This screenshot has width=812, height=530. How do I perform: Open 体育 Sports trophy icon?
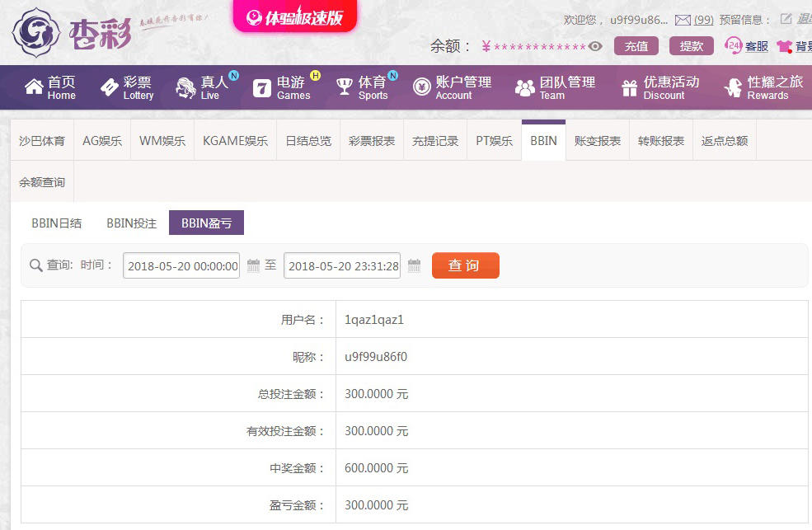pos(345,87)
